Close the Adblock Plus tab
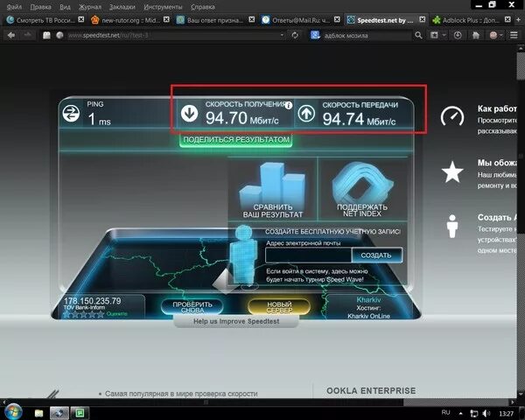This screenshot has width=525, height=420. [x=507, y=19]
